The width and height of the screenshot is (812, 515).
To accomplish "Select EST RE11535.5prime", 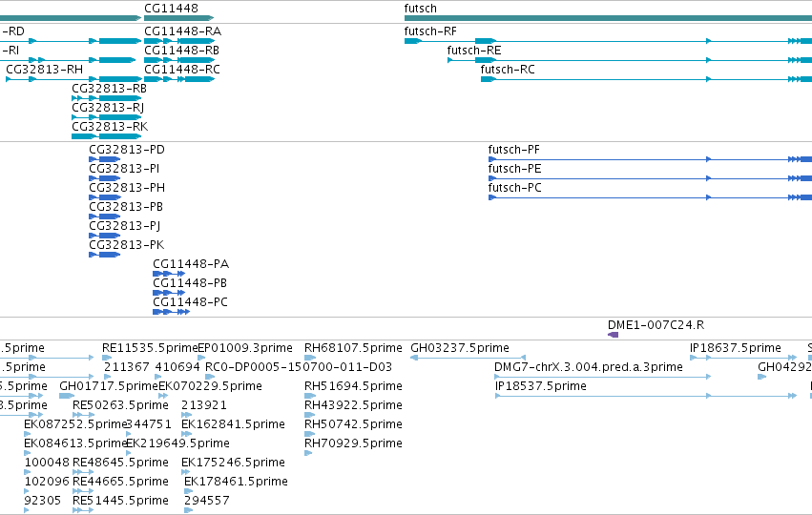I will coord(150,348).
